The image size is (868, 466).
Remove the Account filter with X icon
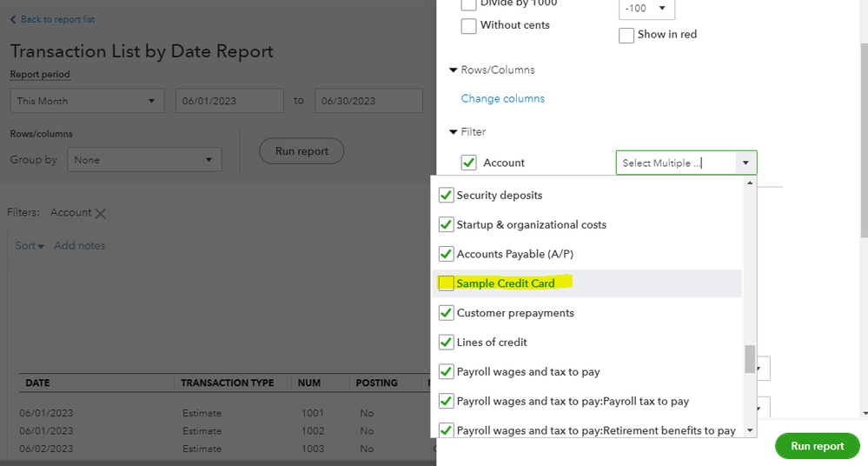click(x=100, y=213)
